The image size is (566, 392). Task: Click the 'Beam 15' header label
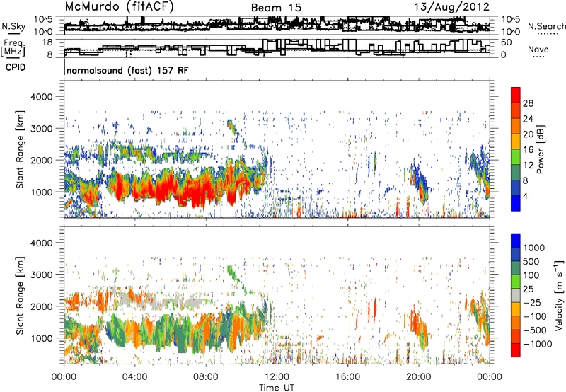point(276,8)
